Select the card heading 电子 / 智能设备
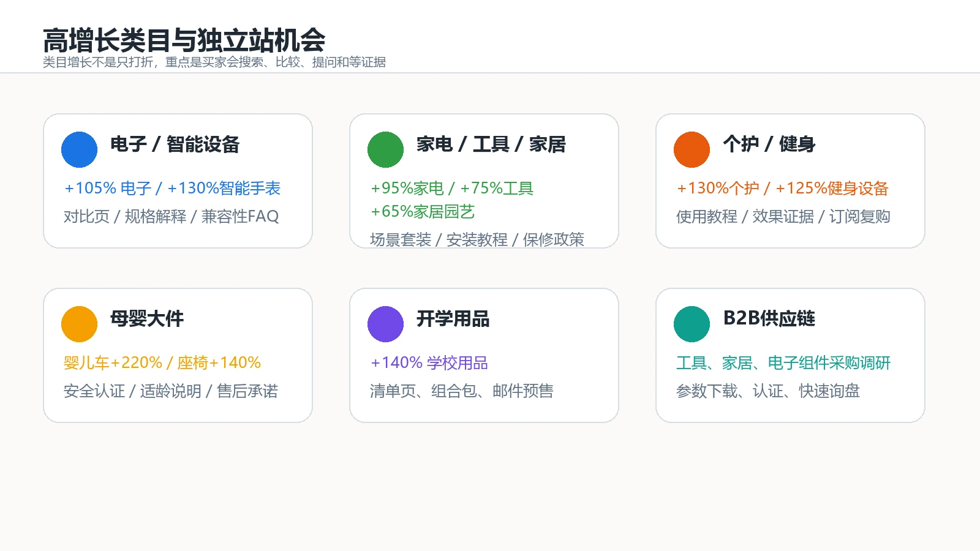Image resolution: width=980 pixels, height=551 pixels. (x=175, y=144)
